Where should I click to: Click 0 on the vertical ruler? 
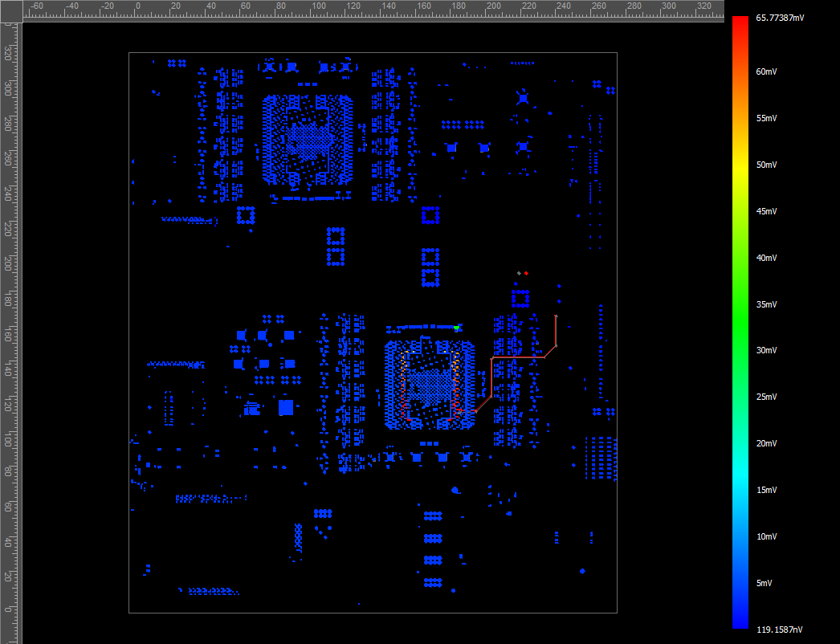coord(7,609)
